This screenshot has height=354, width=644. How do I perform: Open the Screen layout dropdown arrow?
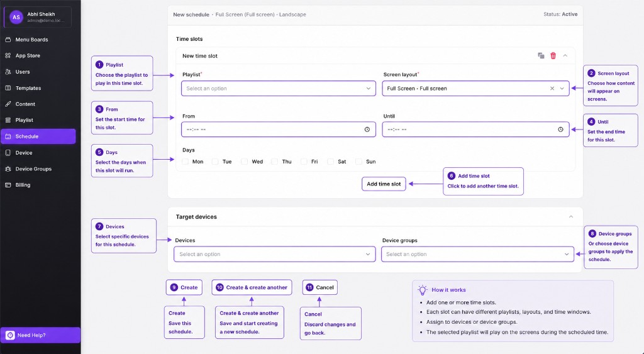pos(562,88)
